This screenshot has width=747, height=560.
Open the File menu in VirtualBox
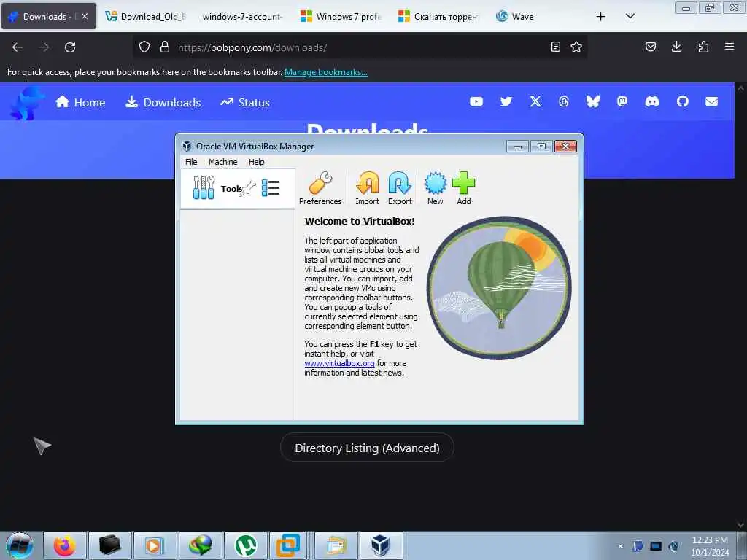[x=191, y=162]
